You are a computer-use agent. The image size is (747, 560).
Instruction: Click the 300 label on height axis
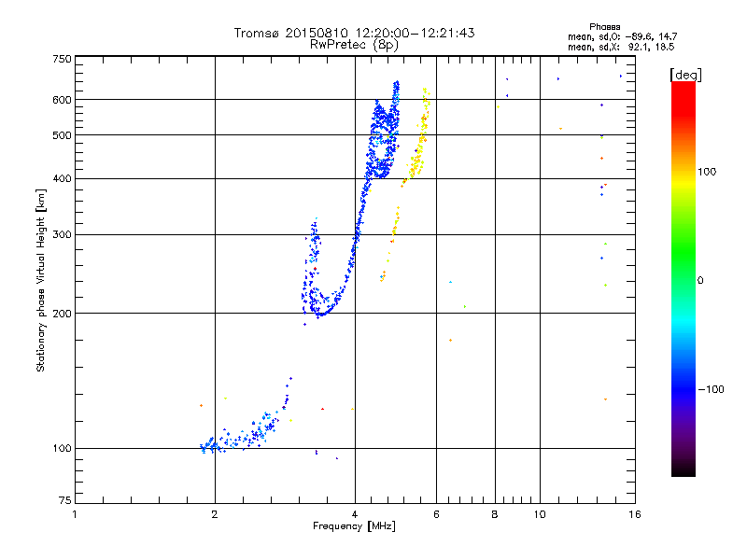click(62, 235)
